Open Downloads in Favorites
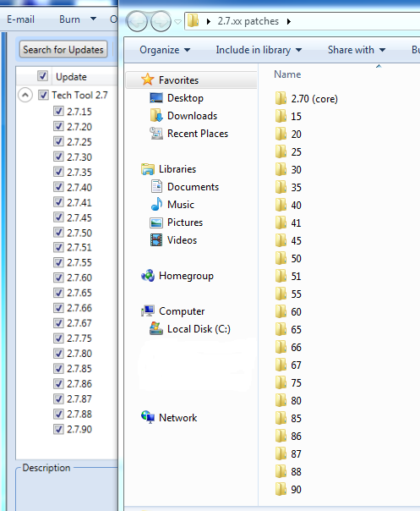Viewport: 420px width, 511px height. click(x=192, y=116)
